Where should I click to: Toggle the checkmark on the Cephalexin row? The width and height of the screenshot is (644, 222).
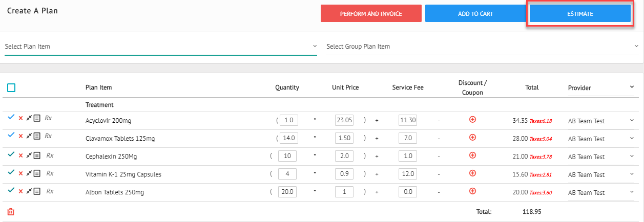click(x=11, y=154)
